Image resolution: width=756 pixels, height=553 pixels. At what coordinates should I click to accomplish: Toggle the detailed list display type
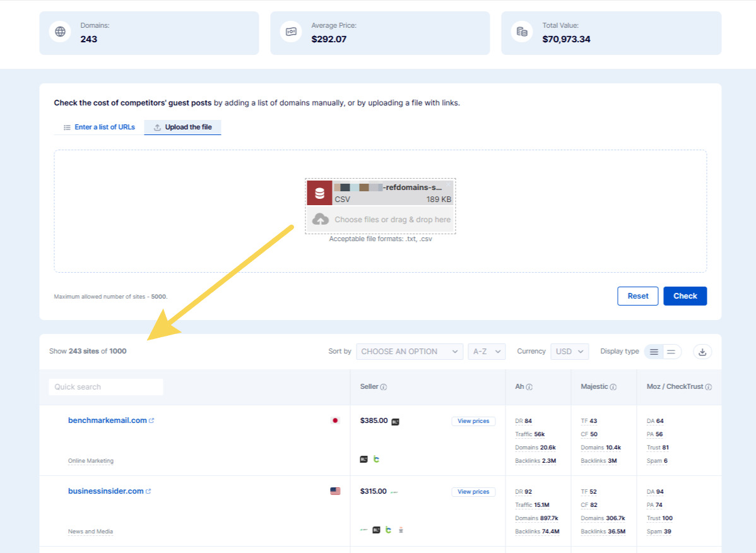pos(655,351)
